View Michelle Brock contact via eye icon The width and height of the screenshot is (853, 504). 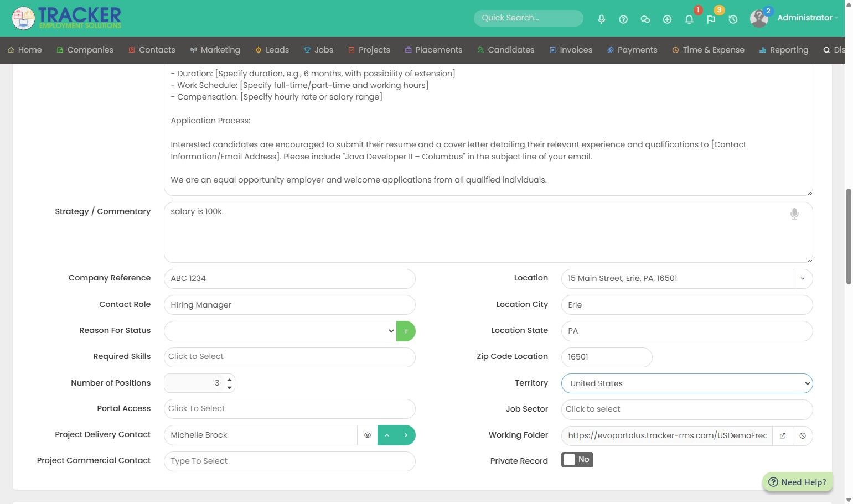pyautogui.click(x=368, y=435)
